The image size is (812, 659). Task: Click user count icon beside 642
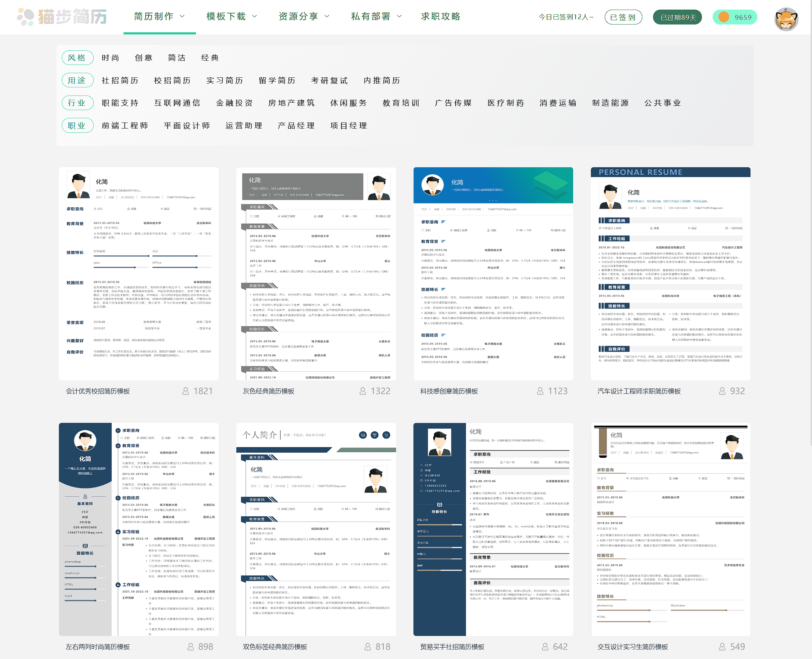coord(545,647)
